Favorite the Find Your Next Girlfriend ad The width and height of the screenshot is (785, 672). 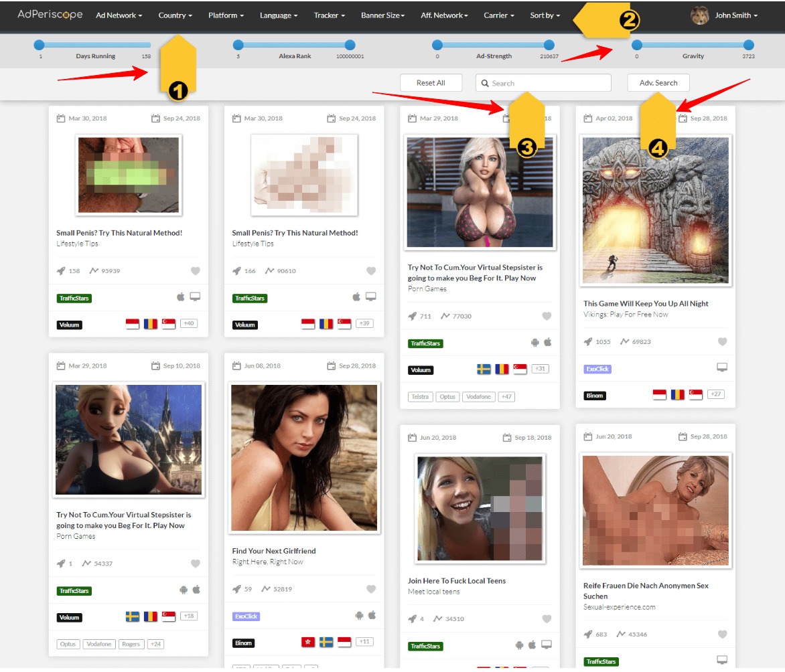click(x=371, y=588)
